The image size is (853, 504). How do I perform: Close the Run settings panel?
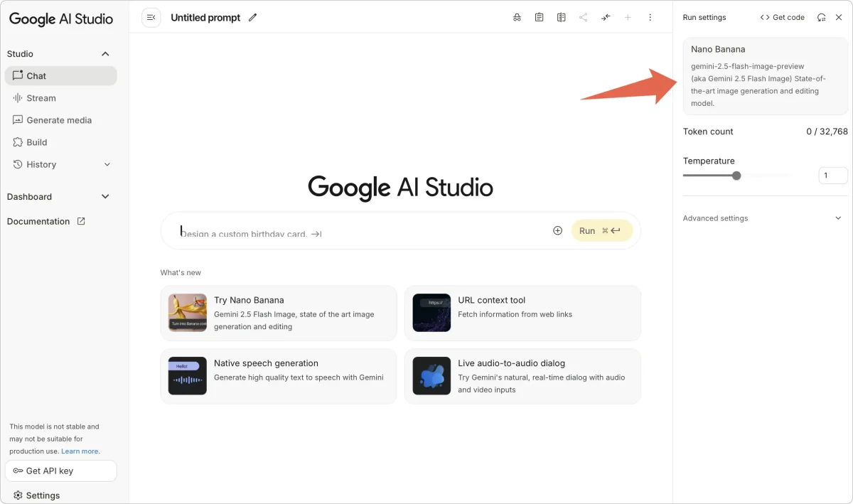839,17
